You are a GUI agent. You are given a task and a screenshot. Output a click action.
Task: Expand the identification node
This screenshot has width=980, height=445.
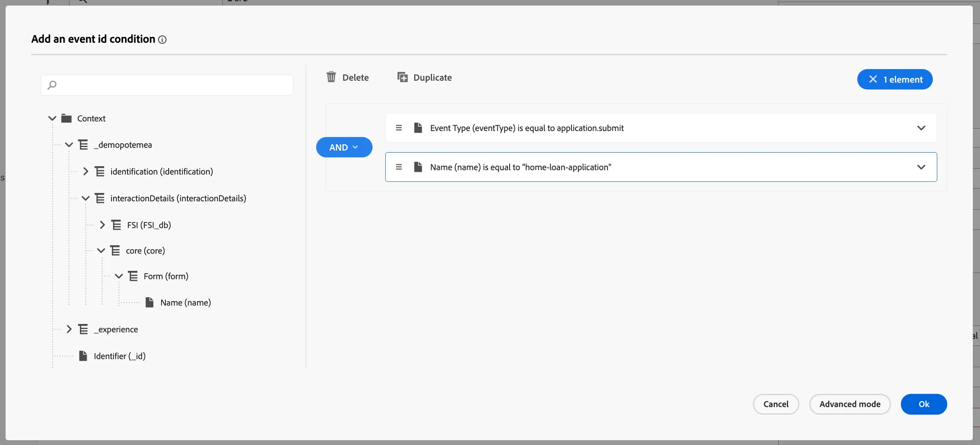[x=86, y=171]
